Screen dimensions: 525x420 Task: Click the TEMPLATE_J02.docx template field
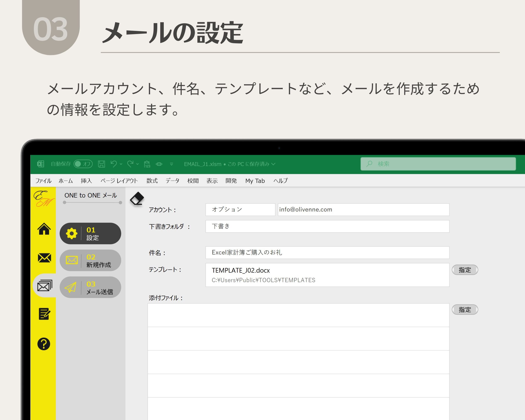tap(328, 275)
